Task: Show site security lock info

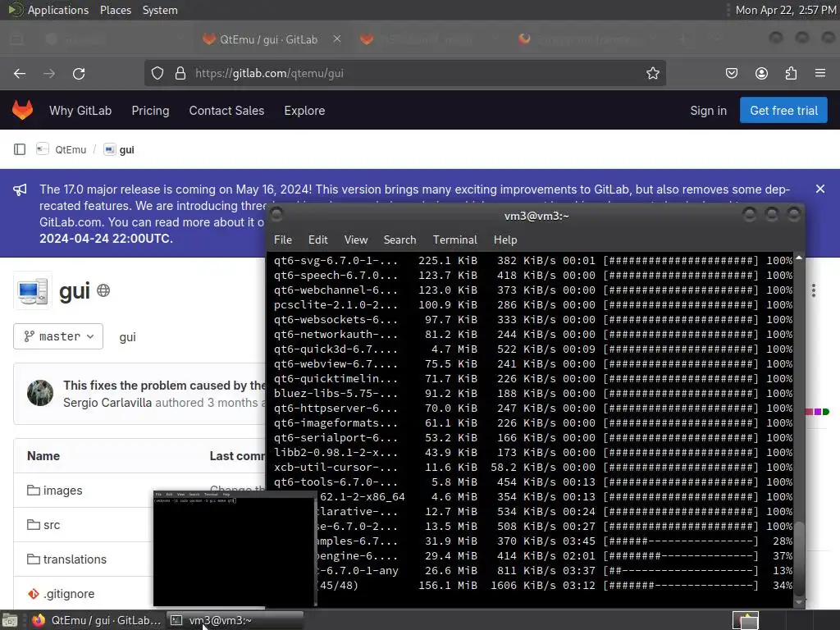Action: coord(180,73)
